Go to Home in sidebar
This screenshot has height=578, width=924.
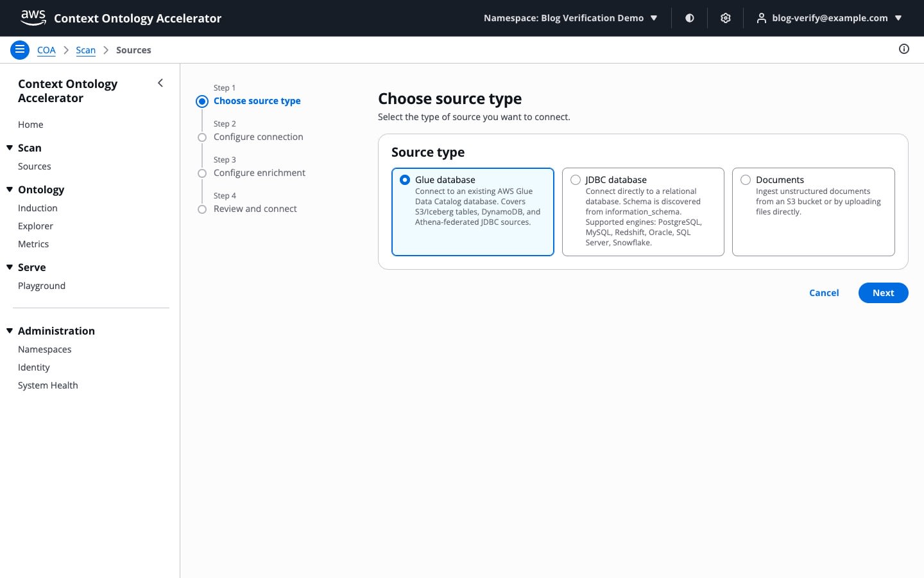[x=31, y=125]
